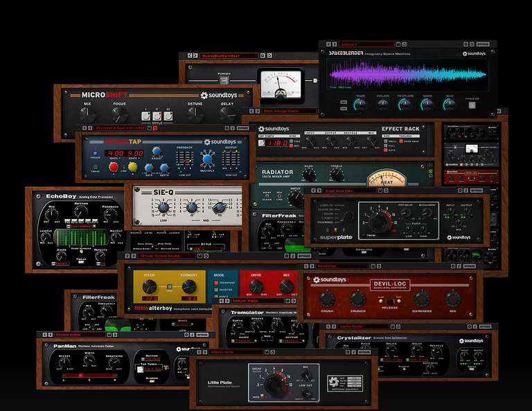
Task: Go to next preset above Little AlterBoy
Action: coord(133,256)
